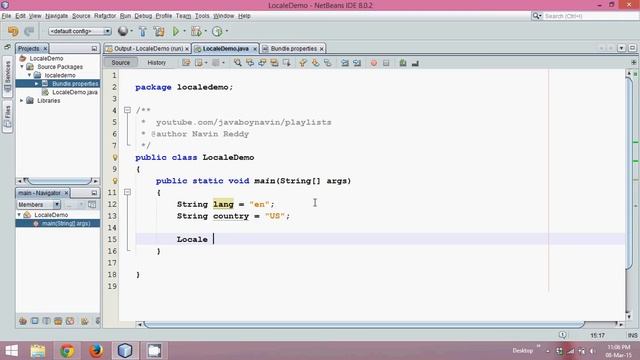Image resolution: width=640 pixels, height=360 pixels.
Task: Open the Debug menu
Action: click(x=143, y=16)
